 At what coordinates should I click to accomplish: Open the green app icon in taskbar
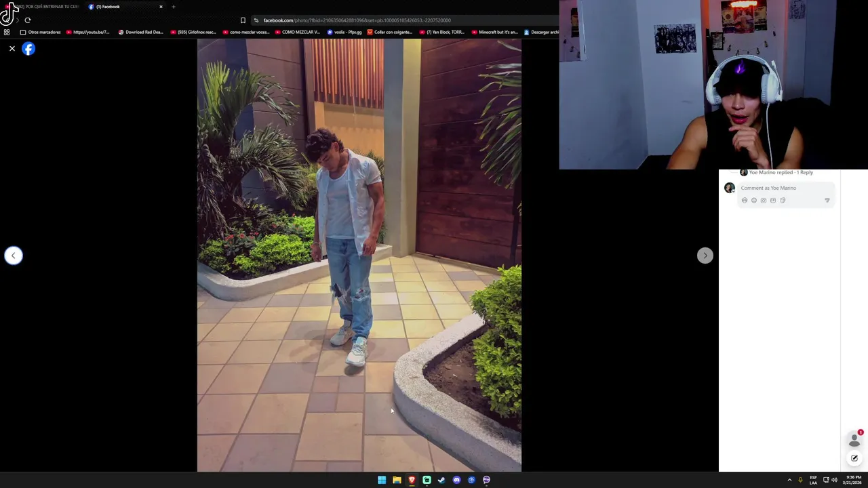427,480
